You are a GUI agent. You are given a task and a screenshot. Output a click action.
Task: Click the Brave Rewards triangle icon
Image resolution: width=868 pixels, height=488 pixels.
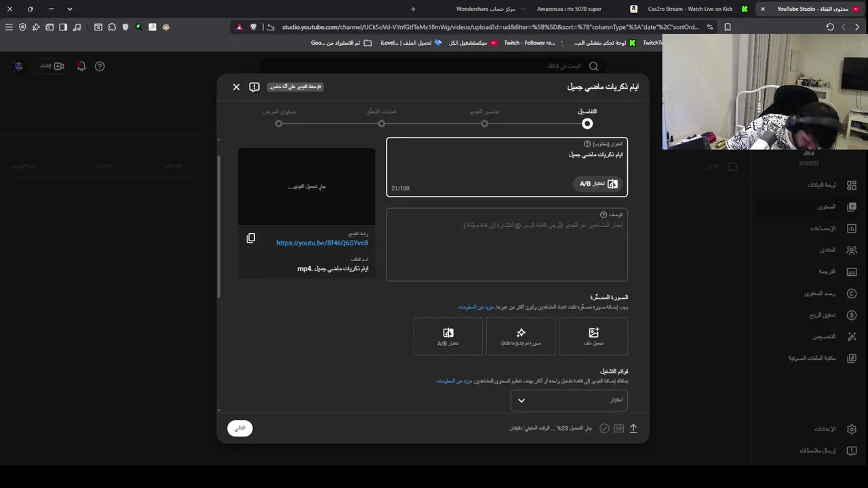tap(239, 27)
